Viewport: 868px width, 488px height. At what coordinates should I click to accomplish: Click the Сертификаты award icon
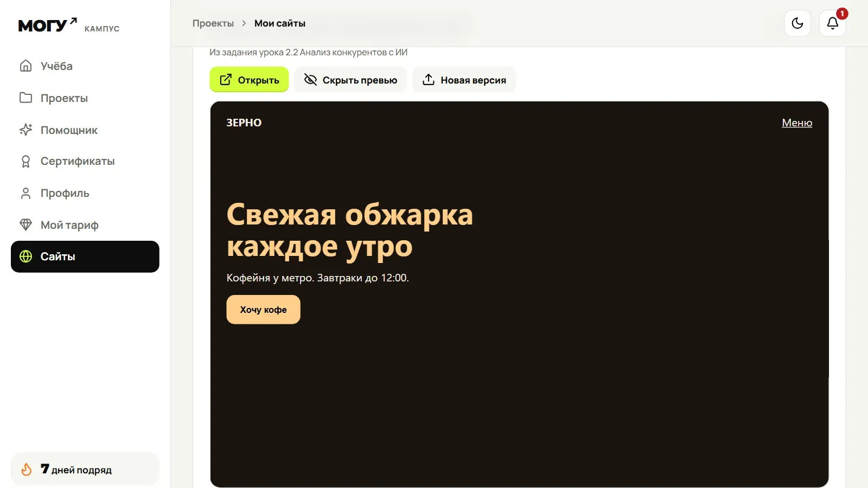coord(25,162)
